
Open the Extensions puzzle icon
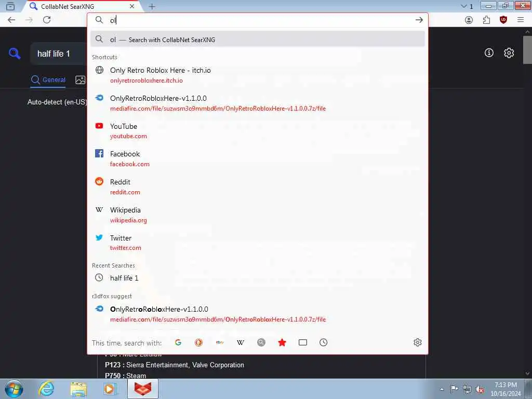coord(486,20)
